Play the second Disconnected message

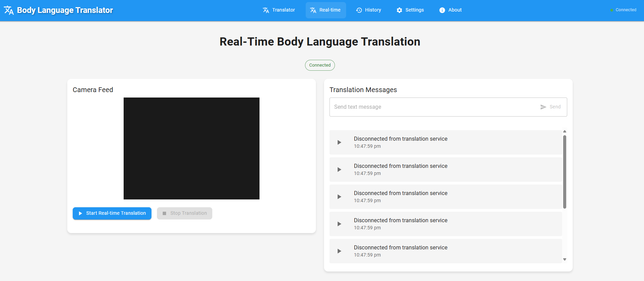pos(339,170)
